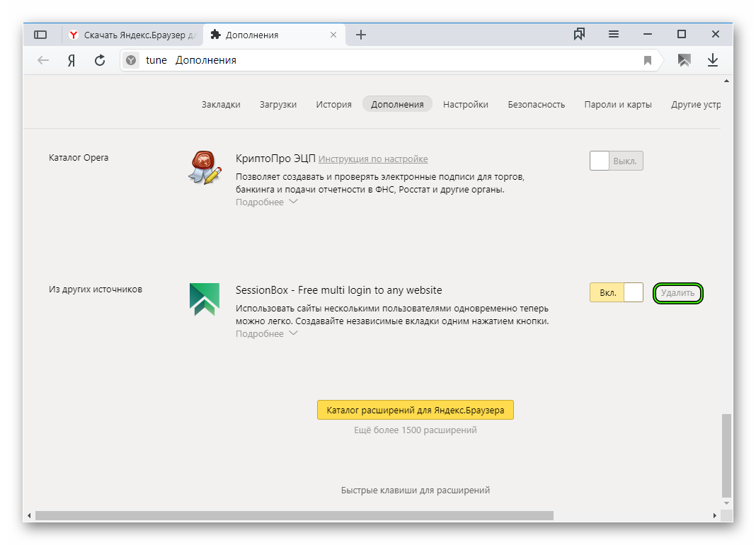Enable the КриптоПро ЭЦП extension toggle
Screen dimensions: 756x545
click(x=616, y=161)
